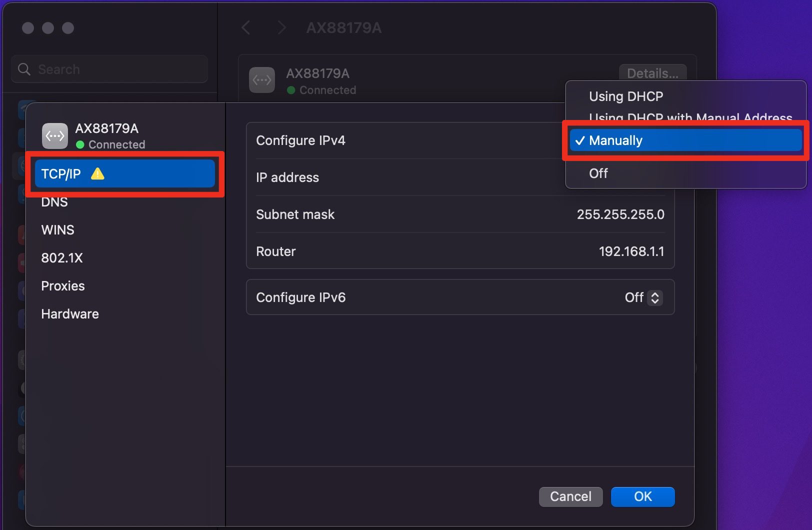Click the yellow warning icon beside TCP/IP
812x530 pixels.
(x=97, y=173)
